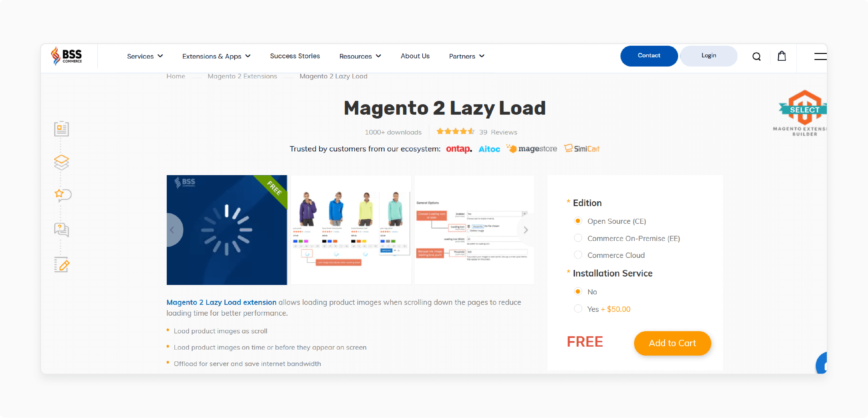
Task: Click the About Us menu item
Action: (x=415, y=56)
